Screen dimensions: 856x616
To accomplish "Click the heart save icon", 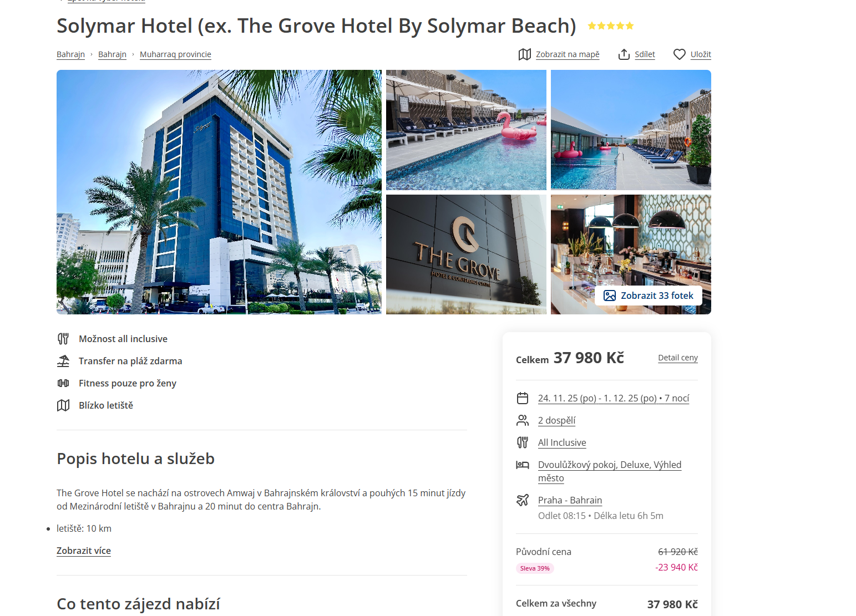I will (x=680, y=54).
